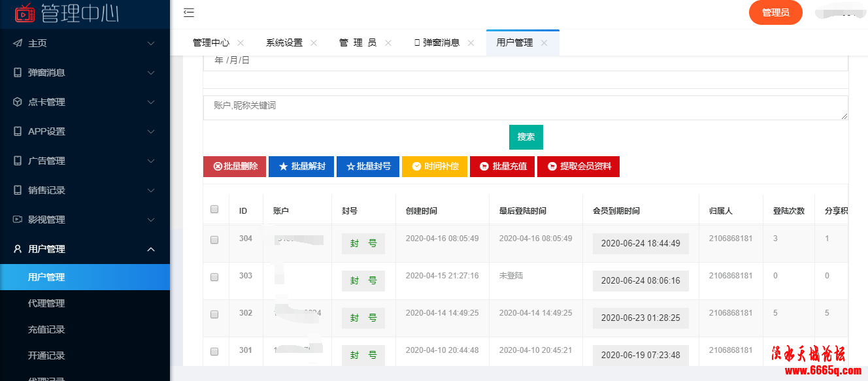Viewport: 868px width, 381px height.
Task: Close the 管理中心 tab
Action: (x=241, y=42)
